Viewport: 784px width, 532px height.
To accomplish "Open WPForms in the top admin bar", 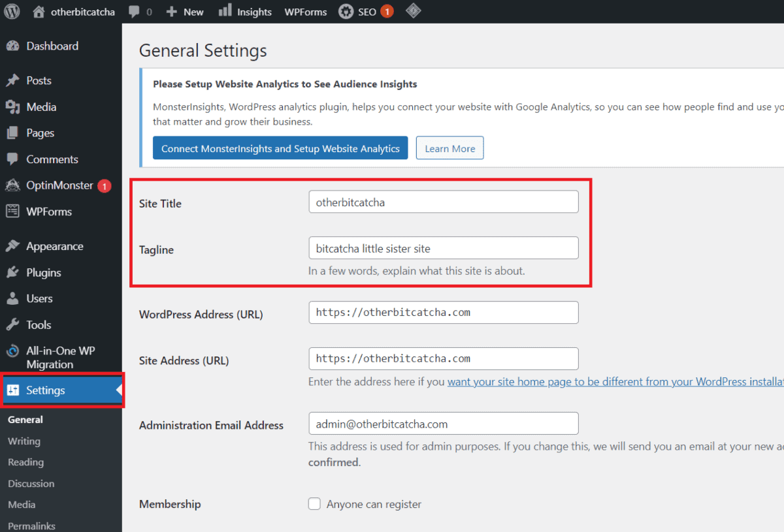I will pyautogui.click(x=306, y=12).
